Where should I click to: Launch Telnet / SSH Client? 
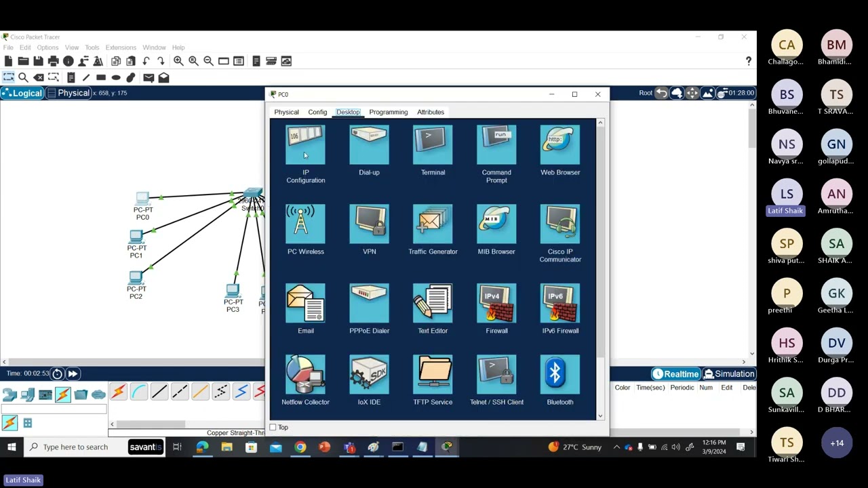click(x=496, y=374)
